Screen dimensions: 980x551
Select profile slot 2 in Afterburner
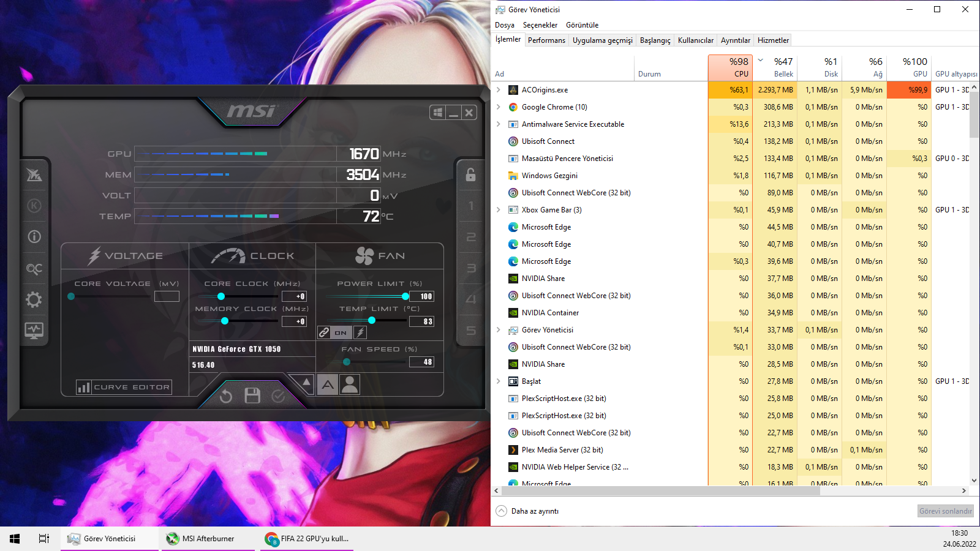[x=470, y=237]
